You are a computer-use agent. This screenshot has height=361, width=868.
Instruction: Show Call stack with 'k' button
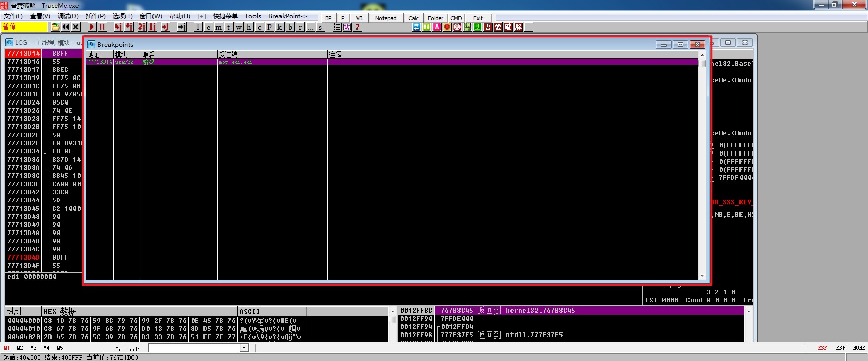[x=279, y=27]
